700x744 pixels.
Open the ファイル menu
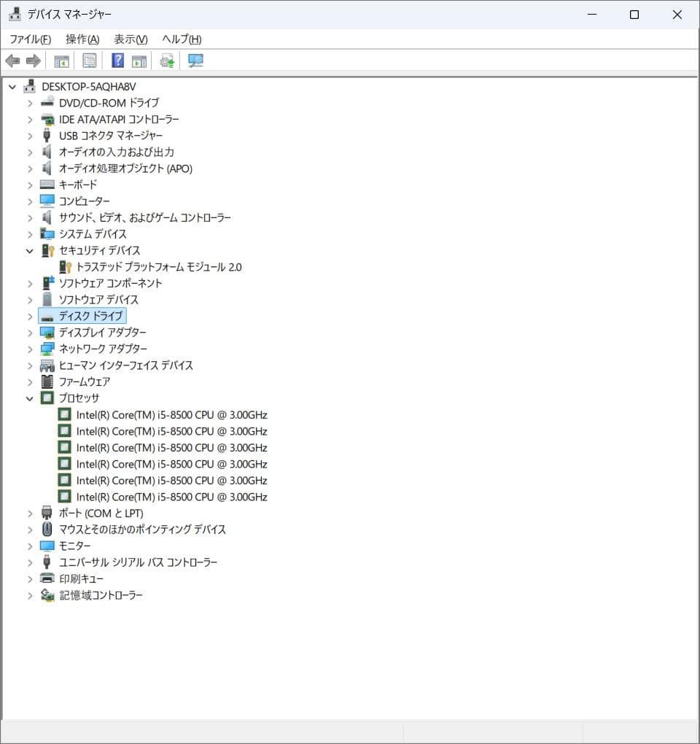[29, 39]
